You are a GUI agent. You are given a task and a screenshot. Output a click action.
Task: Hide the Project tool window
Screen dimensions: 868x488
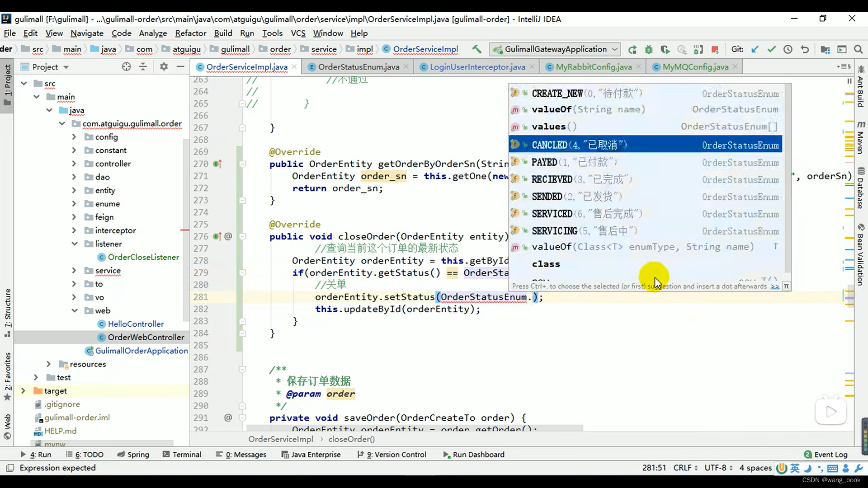point(180,67)
